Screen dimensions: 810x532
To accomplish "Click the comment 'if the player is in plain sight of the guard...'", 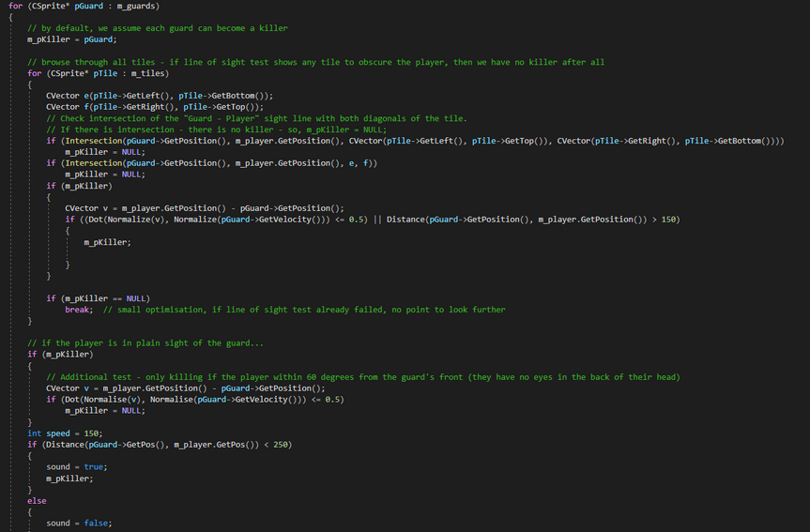I will coord(145,343).
